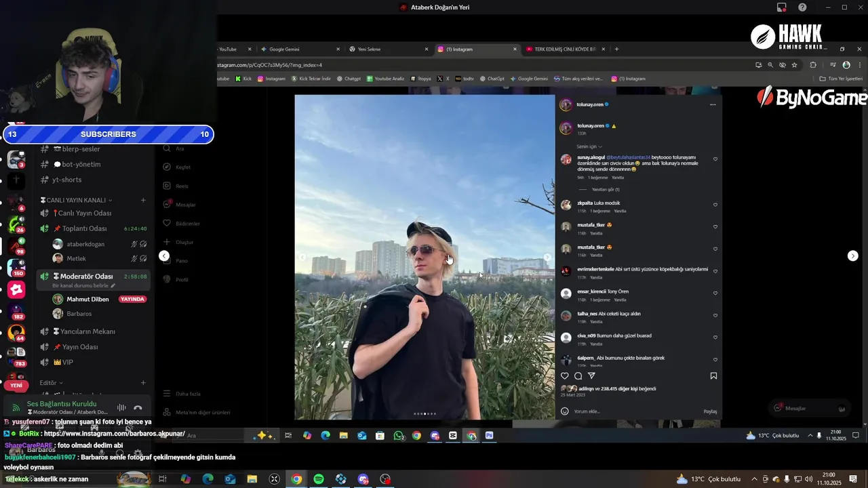Open Spotify from the Windows taskbar
Image resolution: width=868 pixels, height=488 pixels.
click(x=319, y=479)
